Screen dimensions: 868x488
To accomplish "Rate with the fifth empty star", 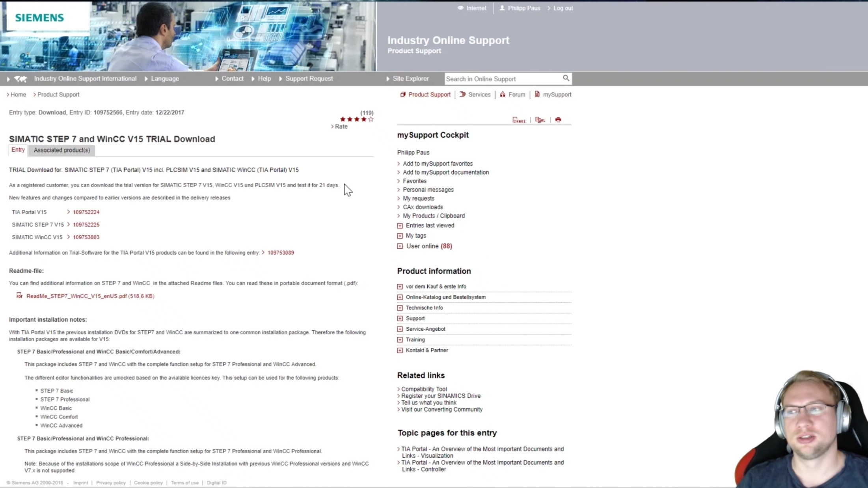I will point(371,119).
